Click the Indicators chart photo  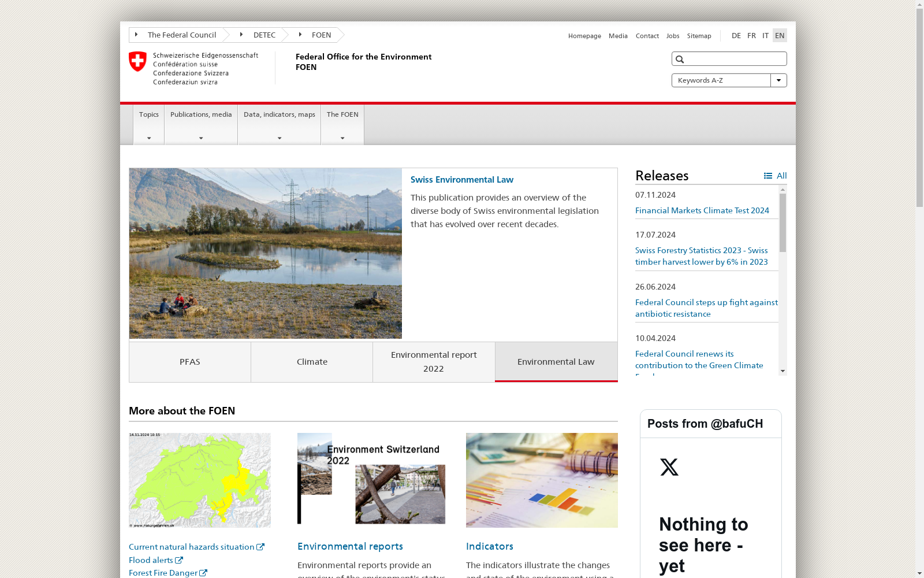coord(542,480)
